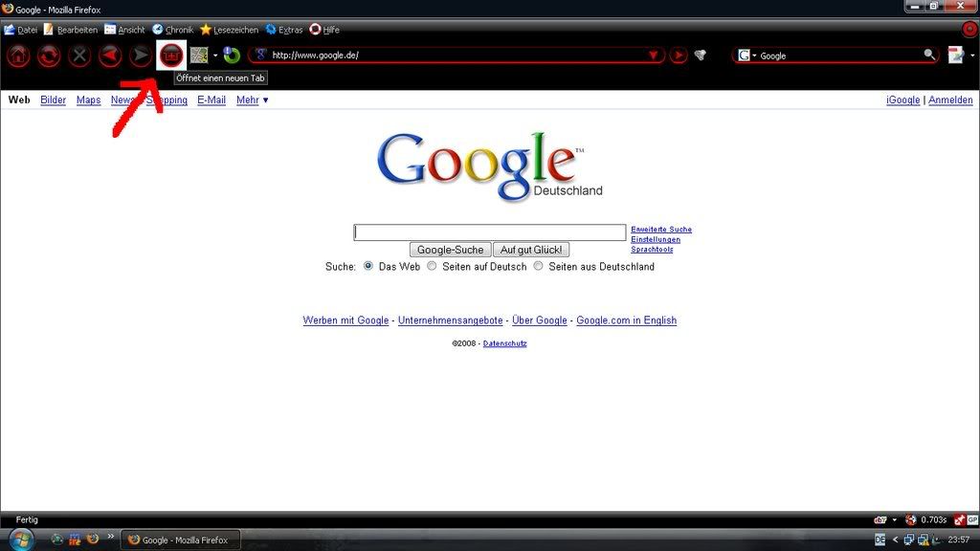980x551 pixels.
Task: Open the iGoogle link
Action: click(903, 99)
